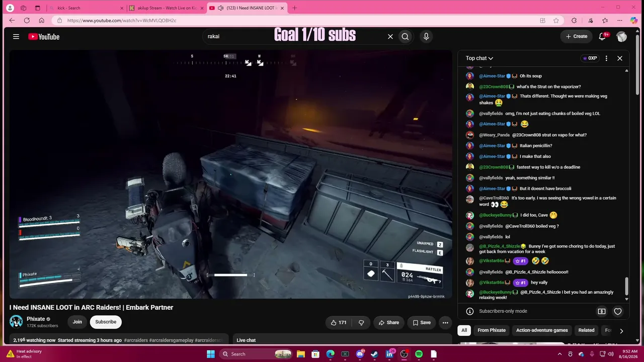The image size is (644, 362).
Task: Send a heart reaction in chat
Action: tap(618, 311)
